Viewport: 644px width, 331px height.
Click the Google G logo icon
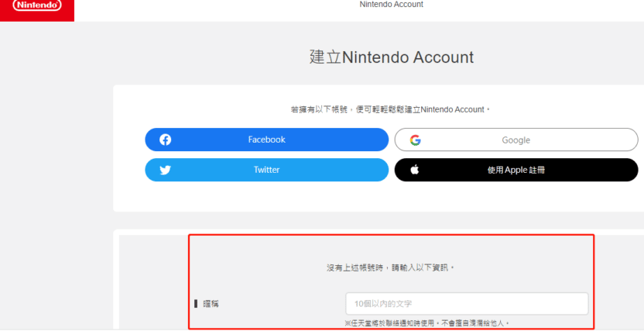point(415,140)
